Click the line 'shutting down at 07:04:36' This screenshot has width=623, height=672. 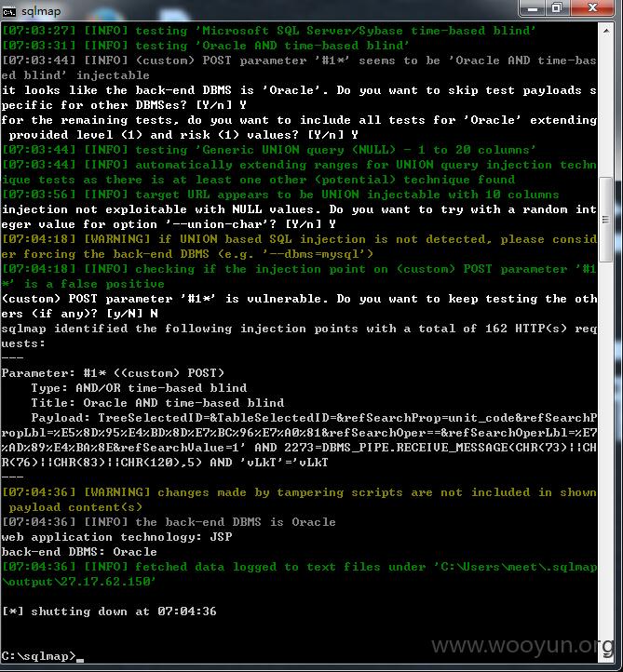coord(109,612)
